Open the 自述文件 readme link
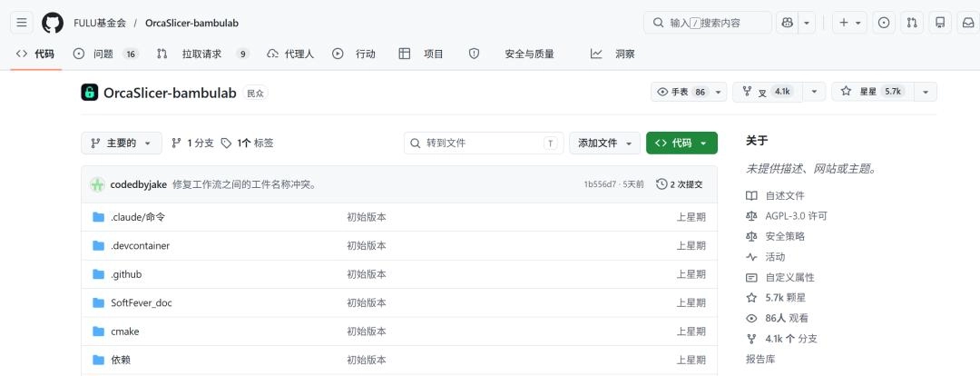 pyautogui.click(x=776, y=196)
